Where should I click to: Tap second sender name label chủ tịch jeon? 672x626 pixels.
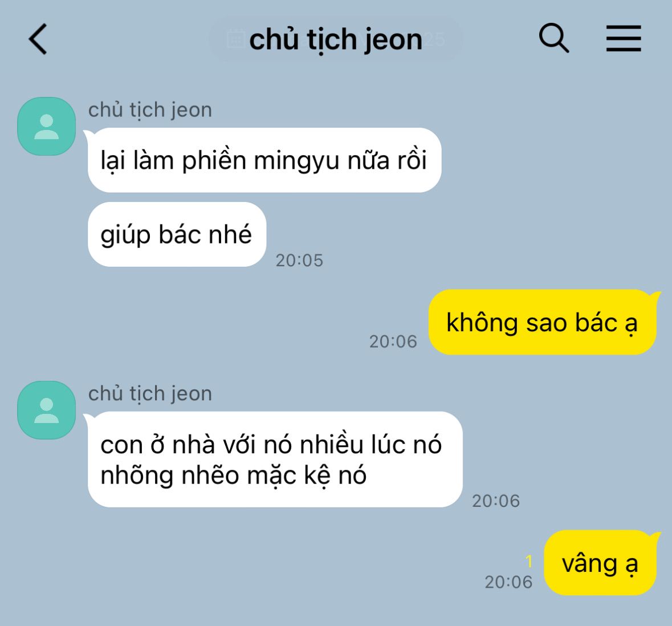[x=150, y=393]
